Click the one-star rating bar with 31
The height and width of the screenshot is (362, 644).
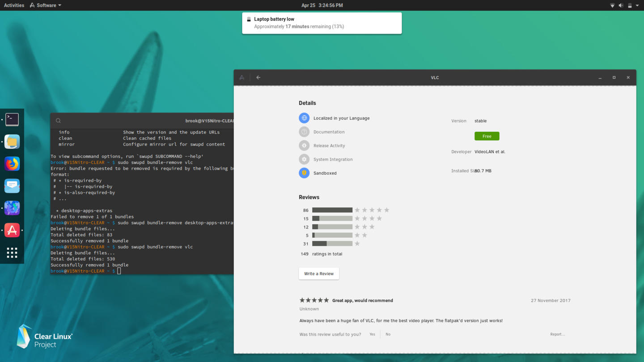(x=332, y=244)
